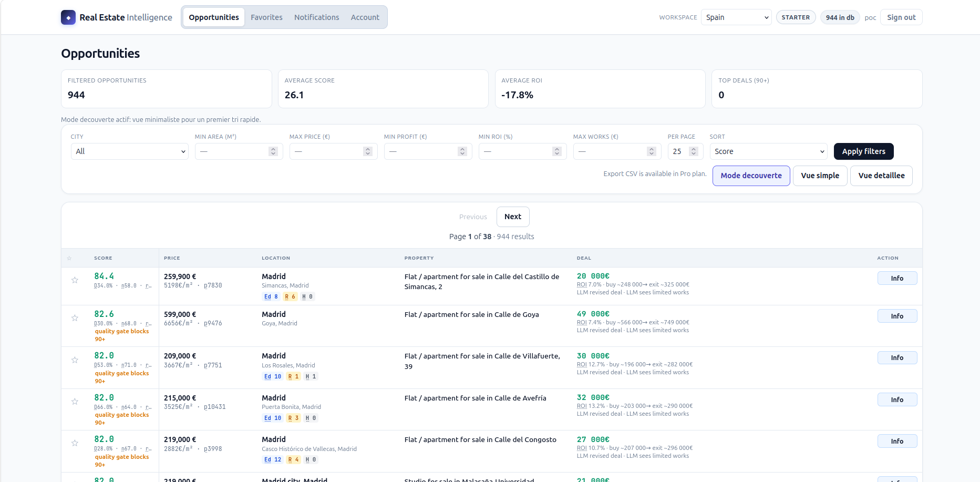This screenshot has height=482, width=980.
Task: Click the 84.4 score value
Action: point(104,276)
